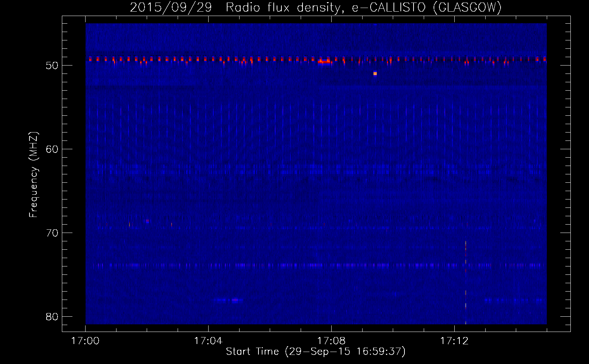Click the 17:04 time axis tick label
589x364 pixels.
tap(208, 341)
